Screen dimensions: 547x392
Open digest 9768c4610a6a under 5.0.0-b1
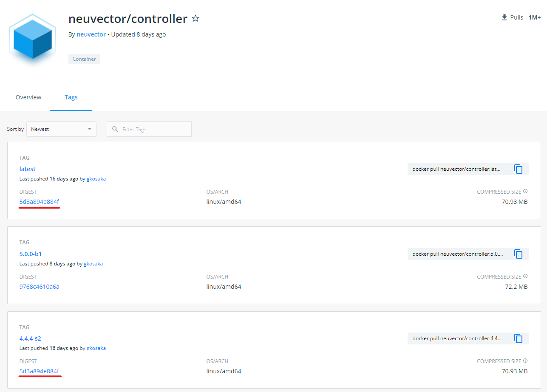tap(40, 287)
